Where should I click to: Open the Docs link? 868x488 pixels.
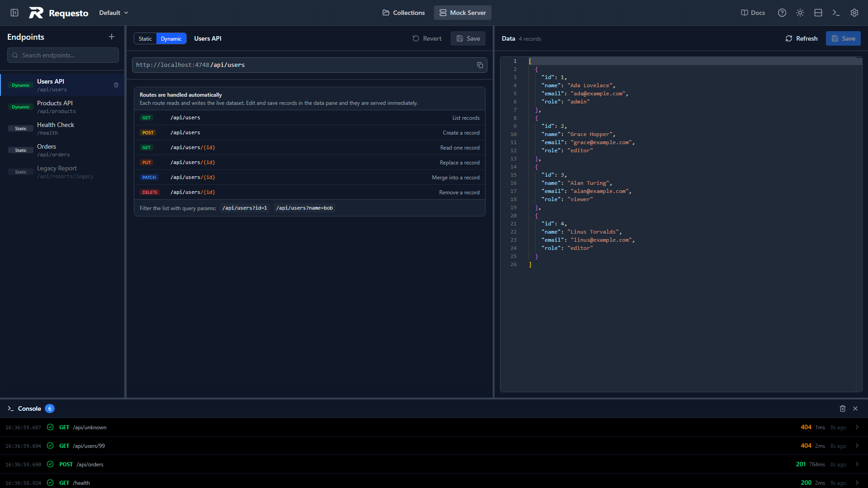[x=753, y=13]
